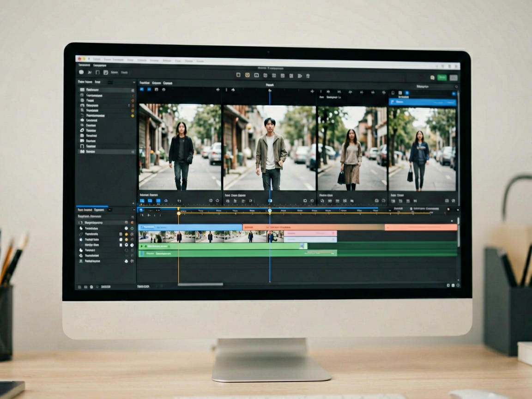Click the vertical scrollbar right of the timeline
This screenshot has height=399, width=532.
pyautogui.click(x=458, y=232)
